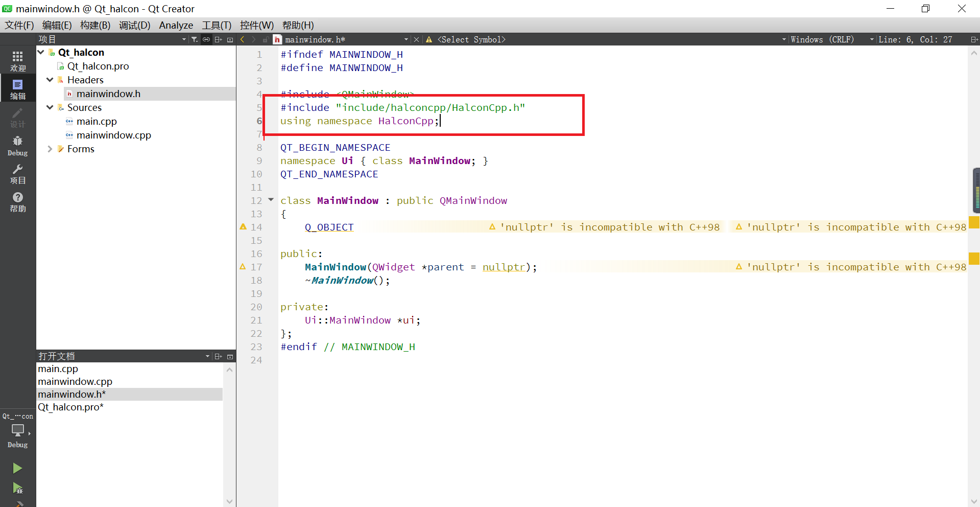This screenshot has width=980, height=507.
Task: Change the Windows (CRLF) line ending setting
Action: pyautogui.click(x=822, y=39)
